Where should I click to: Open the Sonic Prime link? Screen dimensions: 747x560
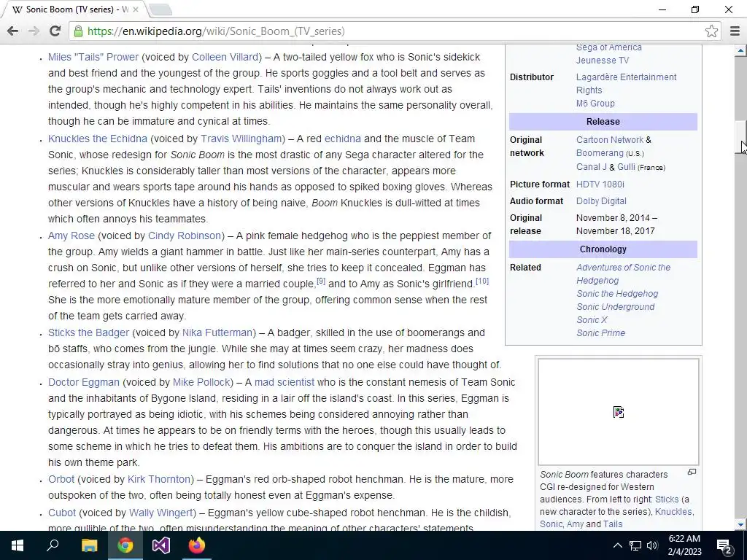pos(601,333)
